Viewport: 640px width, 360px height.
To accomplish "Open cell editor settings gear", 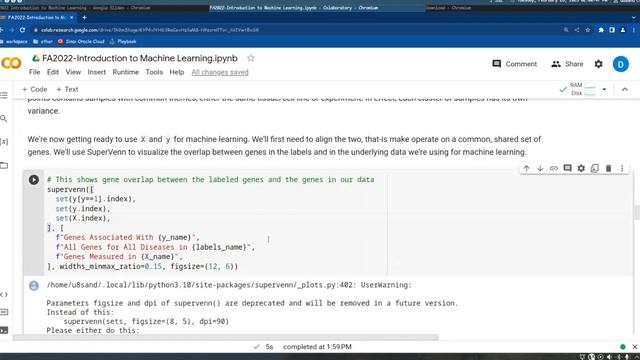I will [581, 168].
